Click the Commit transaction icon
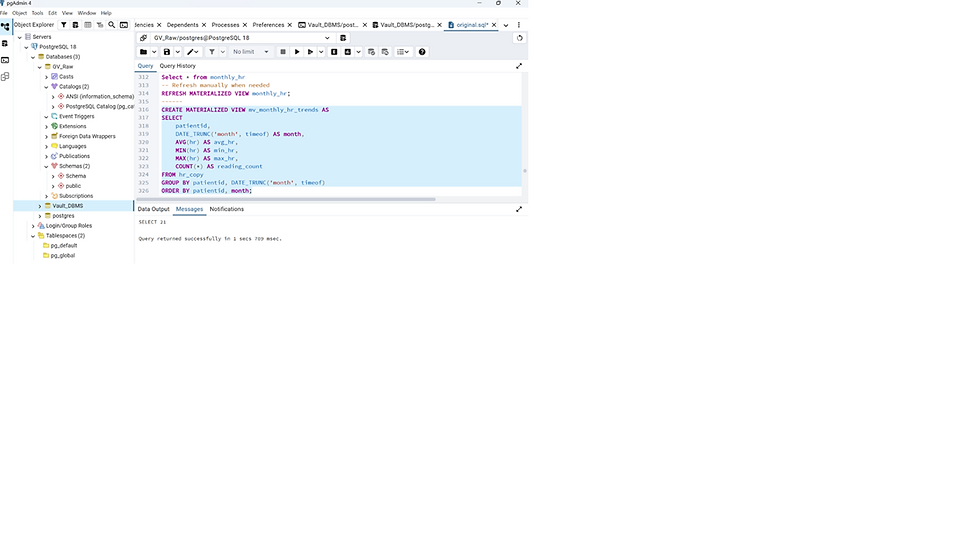Viewport: 980px width, 551px height. click(371, 52)
